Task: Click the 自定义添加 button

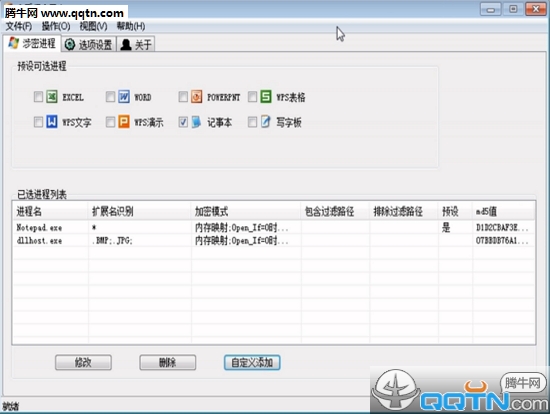Action: coord(252,362)
